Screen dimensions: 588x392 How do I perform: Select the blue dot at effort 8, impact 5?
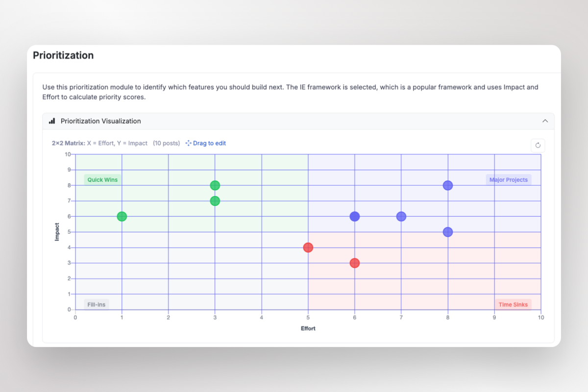click(x=447, y=232)
